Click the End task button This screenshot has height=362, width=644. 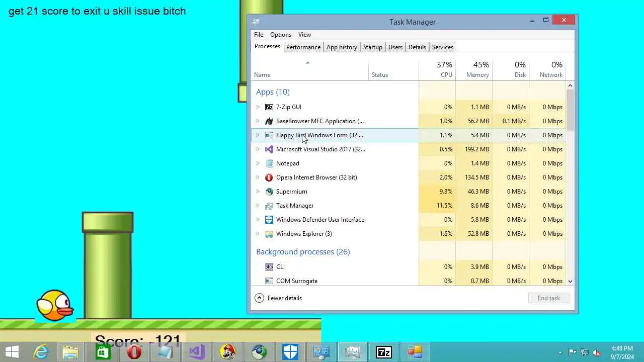click(549, 298)
